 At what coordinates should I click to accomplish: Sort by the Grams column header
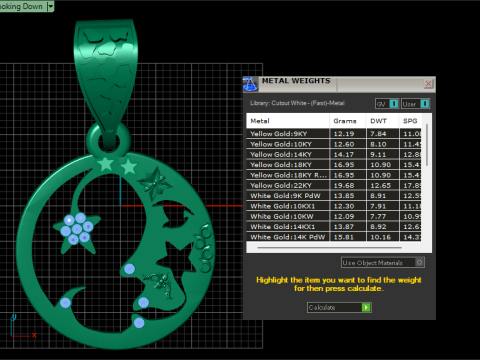[x=348, y=121]
